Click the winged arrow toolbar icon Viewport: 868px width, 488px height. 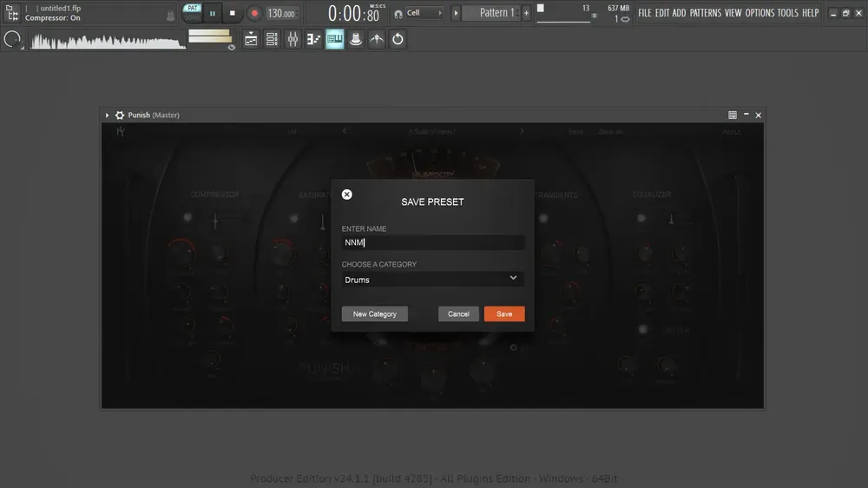[377, 39]
